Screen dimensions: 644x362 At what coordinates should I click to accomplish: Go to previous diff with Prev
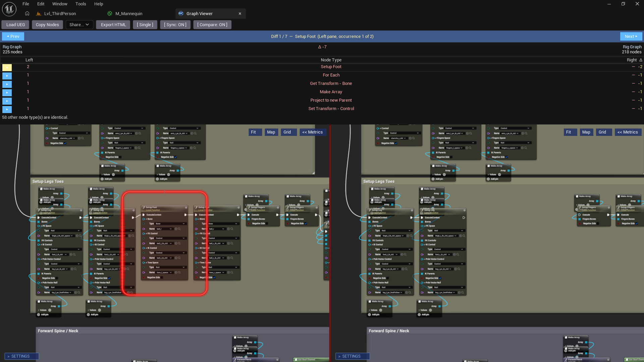[13, 37]
